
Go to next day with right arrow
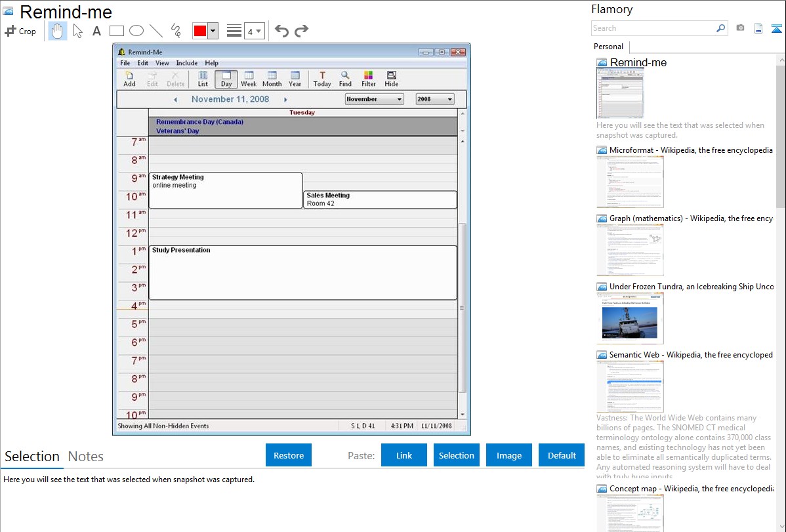[x=285, y=100]
